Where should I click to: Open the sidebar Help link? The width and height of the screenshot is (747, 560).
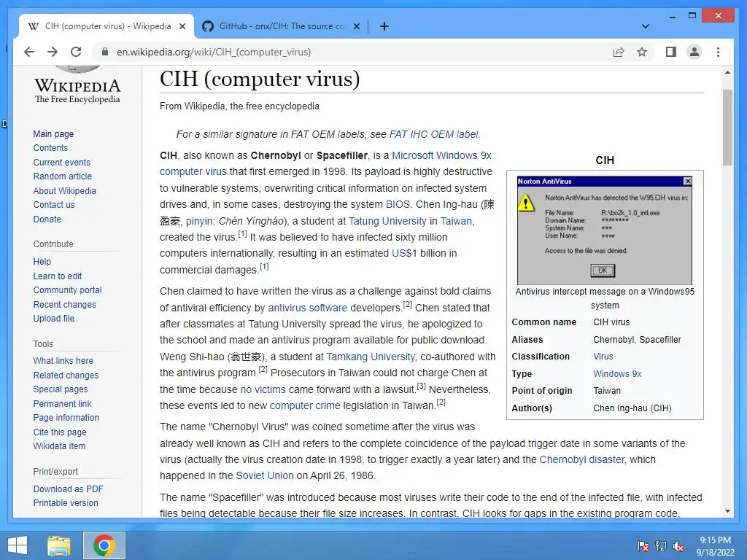[42, 262]
